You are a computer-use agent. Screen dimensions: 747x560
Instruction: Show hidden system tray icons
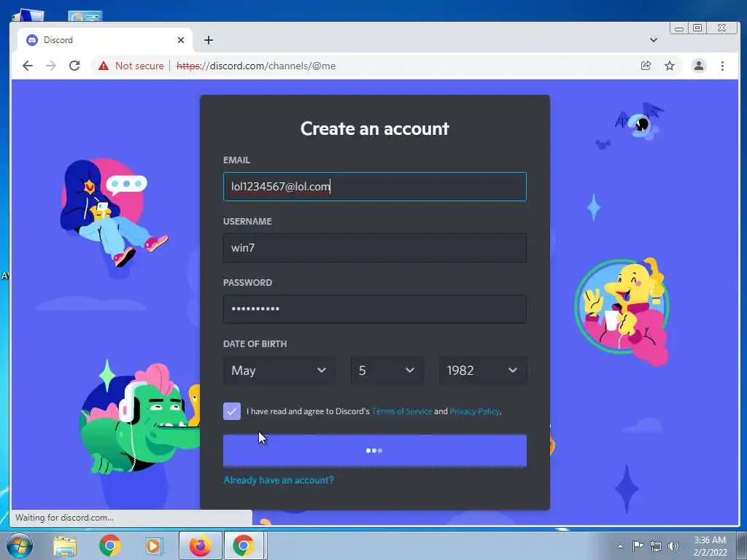tap(620, 546)
